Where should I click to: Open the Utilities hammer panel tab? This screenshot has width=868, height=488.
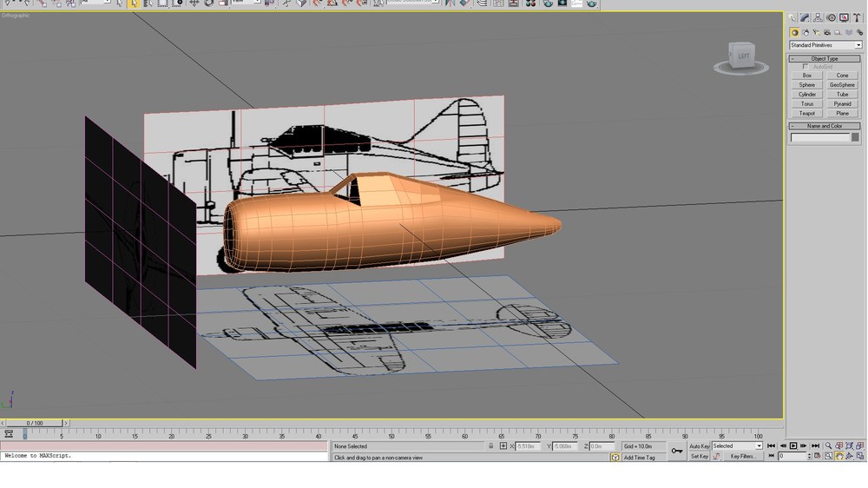tap(857, 17)
